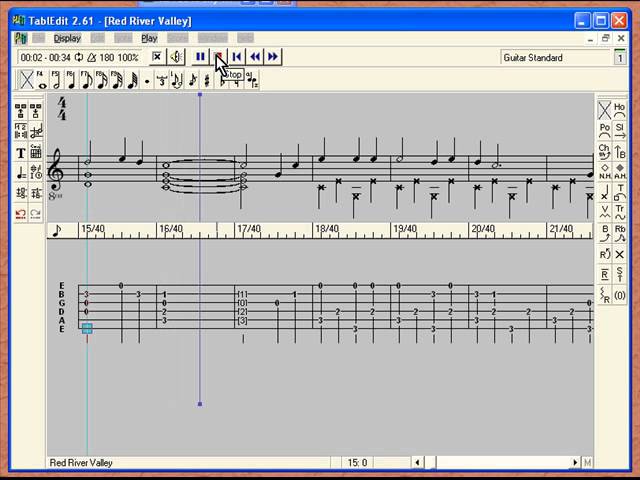Toggle the loop arrows icon in the time display
The width and height of the screenshot is (640, 480).
coord(79,58)
